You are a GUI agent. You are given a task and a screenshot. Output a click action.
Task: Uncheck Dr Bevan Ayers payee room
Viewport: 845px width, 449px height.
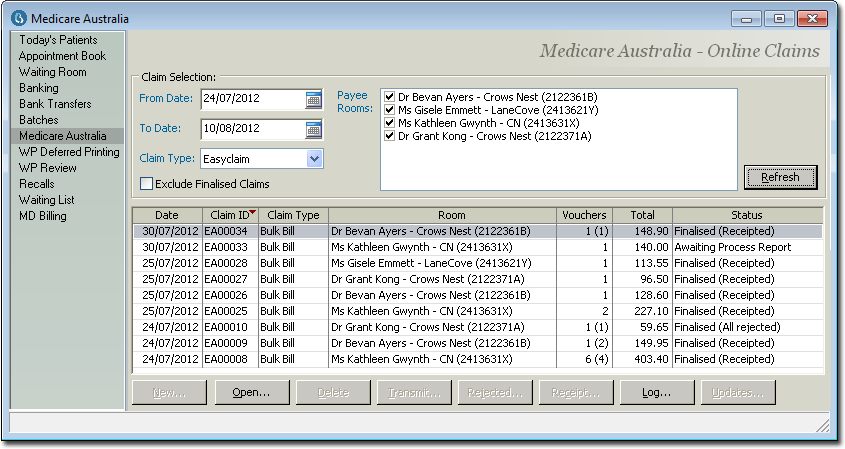coord(390,97)
